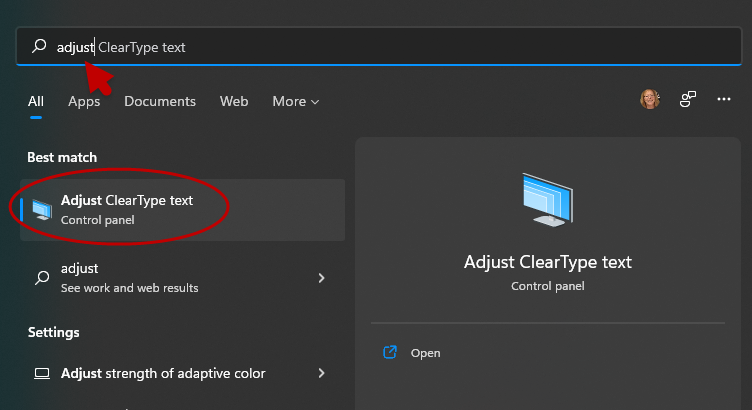The height and width of the screenshot is (410, 752).
Task: Click the Best match heading
Action: [x=62, y=157]
